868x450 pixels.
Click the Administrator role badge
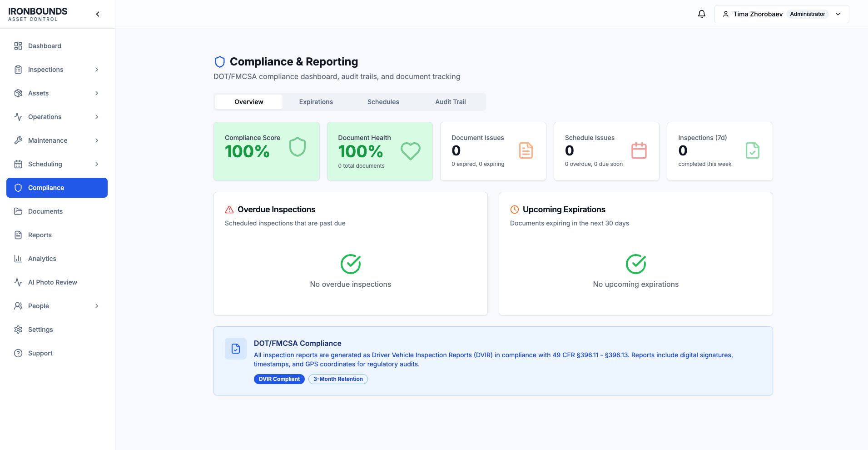808,14
